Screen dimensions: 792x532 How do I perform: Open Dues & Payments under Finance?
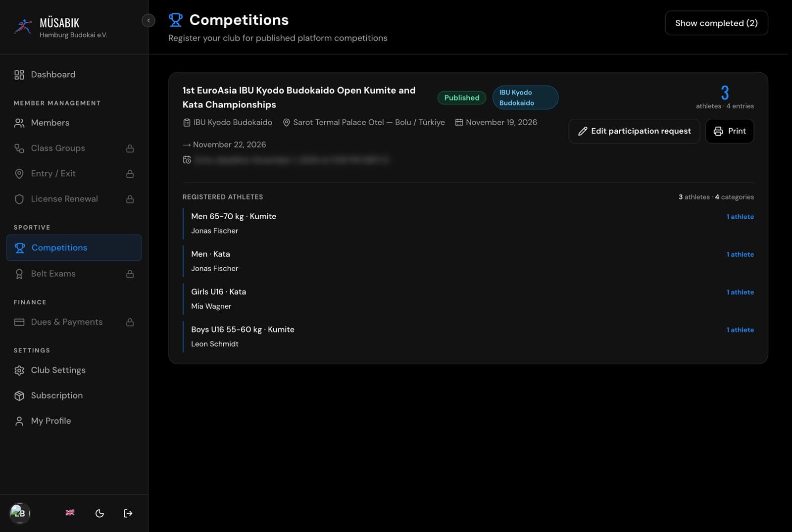tap(74, 322)
